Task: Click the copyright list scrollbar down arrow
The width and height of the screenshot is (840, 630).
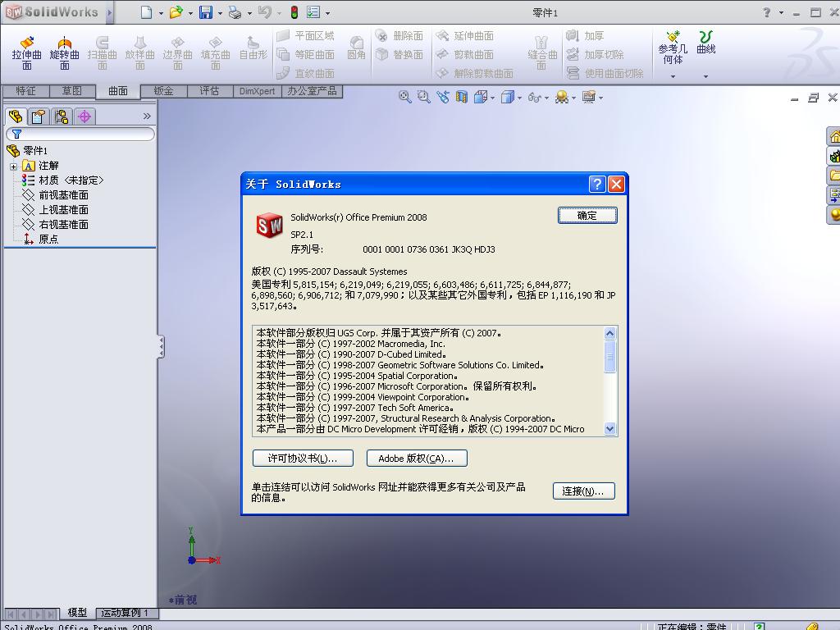Action: [x=609, y=428]
